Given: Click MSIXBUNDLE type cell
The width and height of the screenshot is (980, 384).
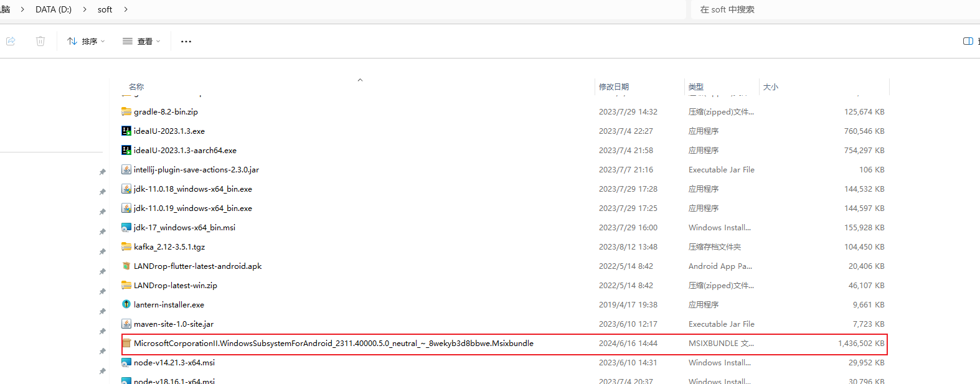Looking at the screenshot, I should pos(721,343).
